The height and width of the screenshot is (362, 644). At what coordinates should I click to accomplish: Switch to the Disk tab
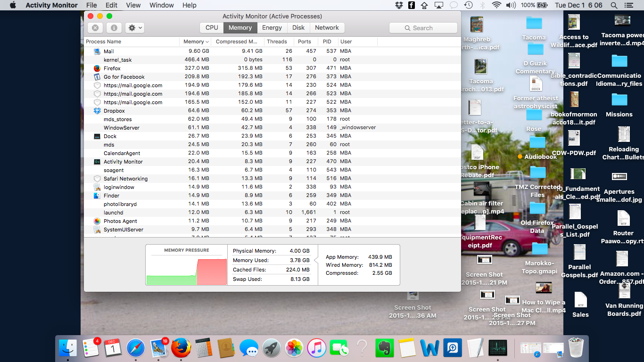pos(298,28)
